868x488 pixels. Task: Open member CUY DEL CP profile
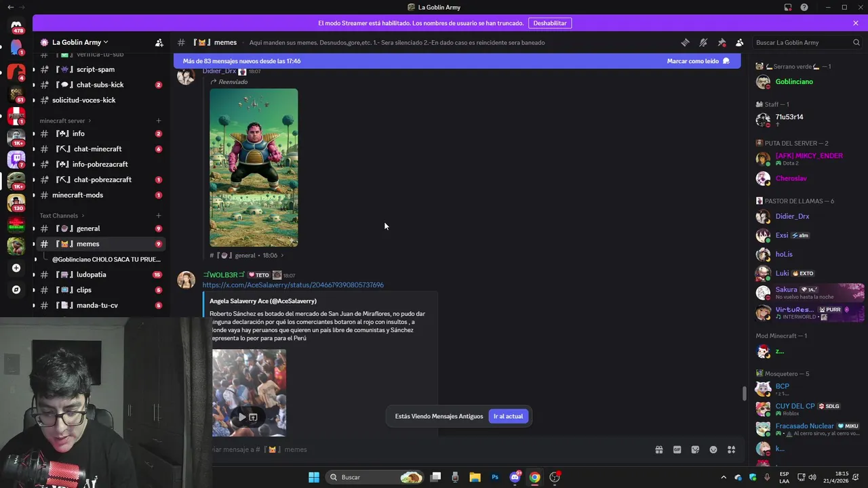[807, 409]
